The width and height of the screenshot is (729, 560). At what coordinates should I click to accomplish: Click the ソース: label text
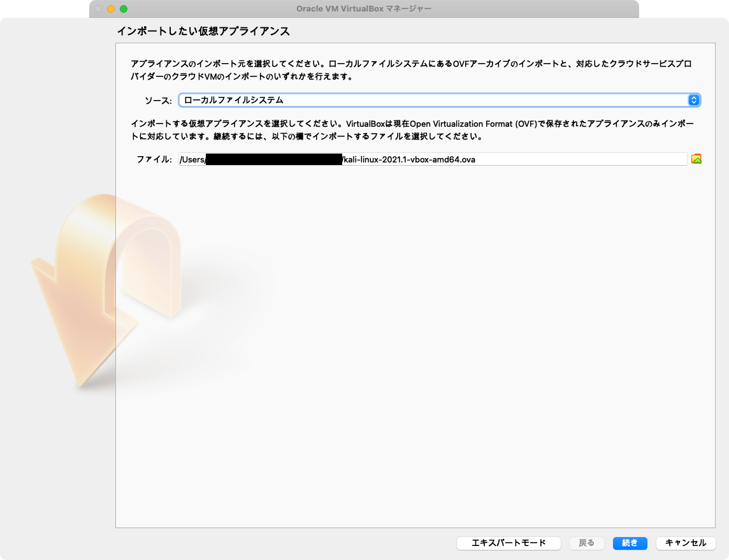tap(158, 101)
